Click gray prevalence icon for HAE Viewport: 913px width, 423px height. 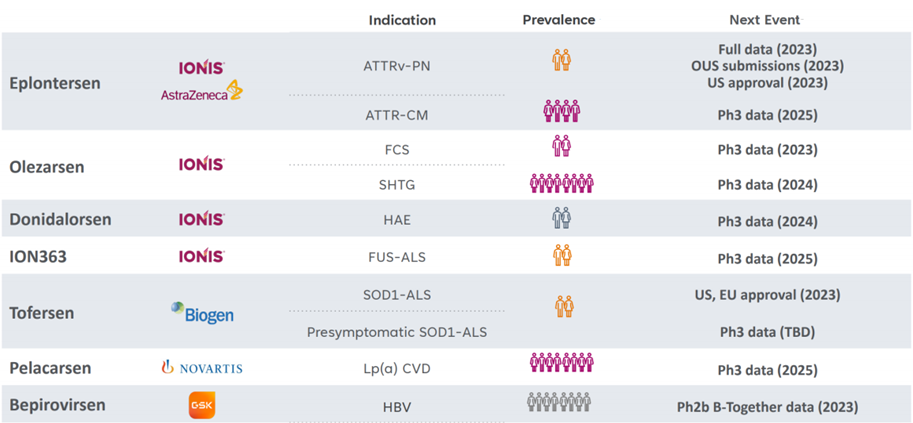[561, 218]
